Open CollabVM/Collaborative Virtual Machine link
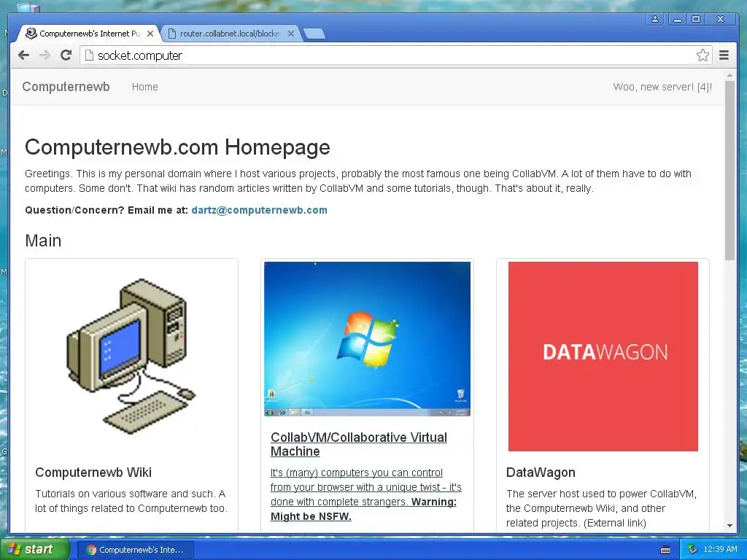The image size is (747, 560). (359, 444)
